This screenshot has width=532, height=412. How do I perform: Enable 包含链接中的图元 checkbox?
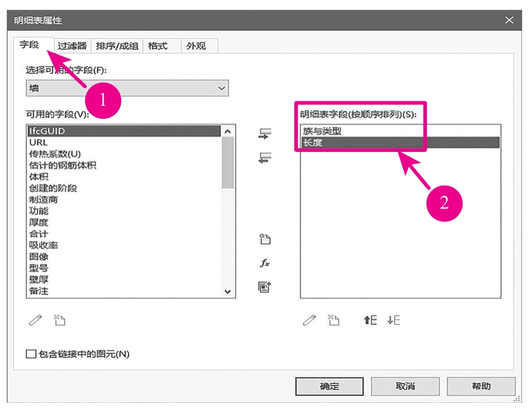(31, 354)
